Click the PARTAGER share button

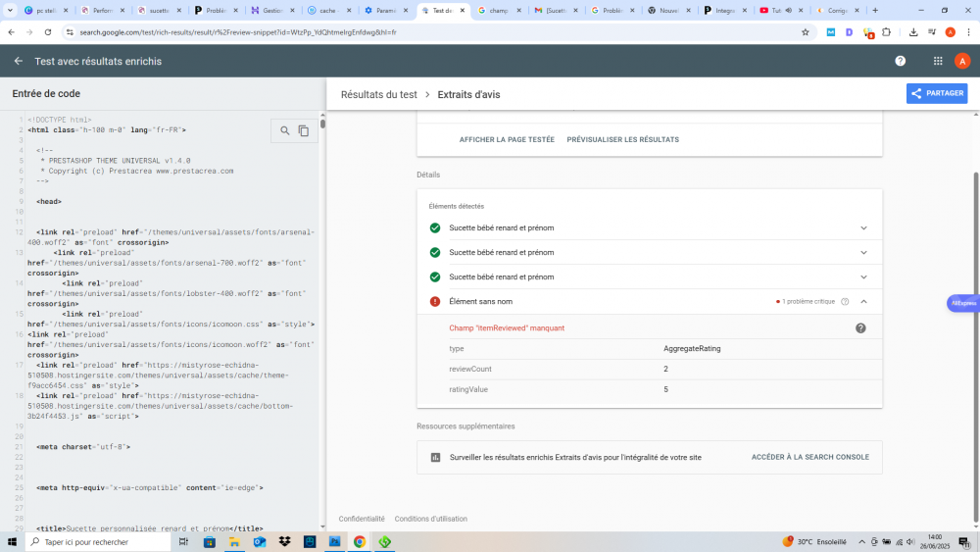[x=937, y=93]
